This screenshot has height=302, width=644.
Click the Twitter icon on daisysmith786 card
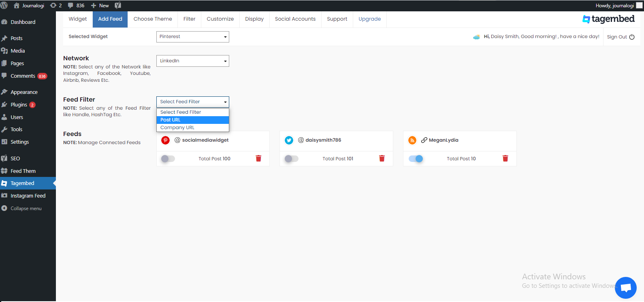289,140
